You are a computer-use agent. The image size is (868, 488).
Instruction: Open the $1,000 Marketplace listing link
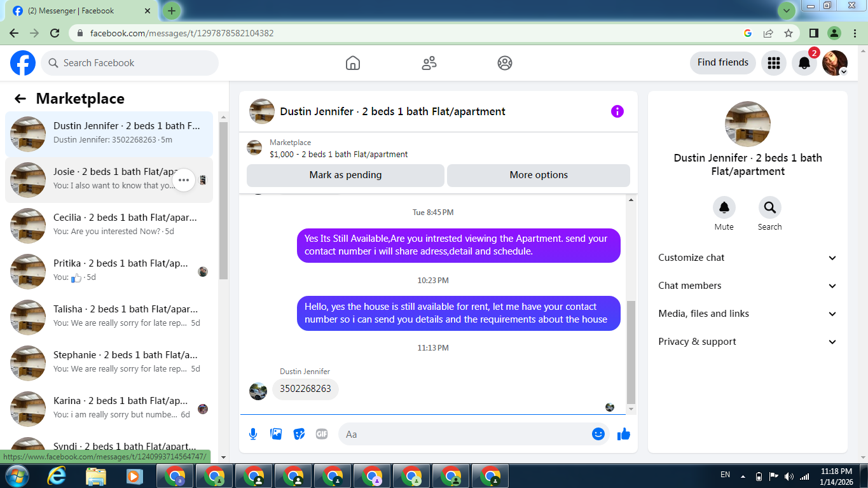pyautogui.click(x=338, y=154)
